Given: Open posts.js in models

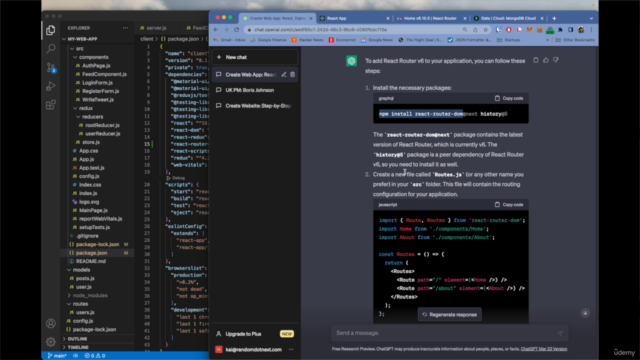Looking at the screenshot, I should (85, 278).
